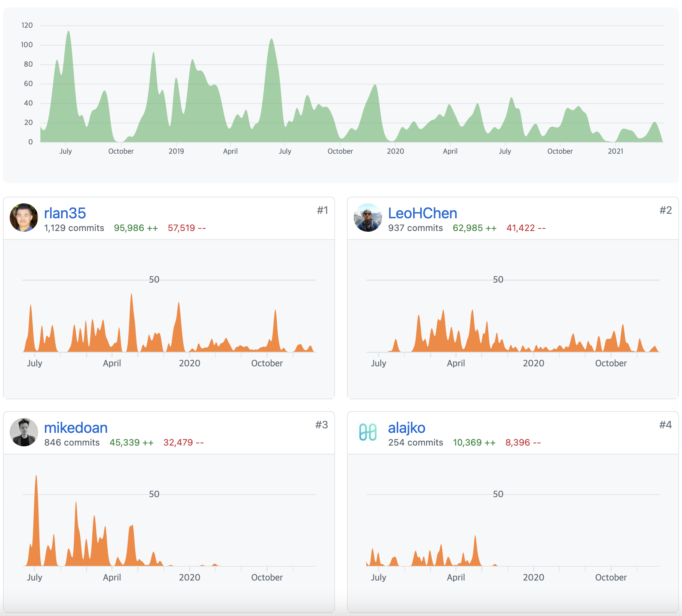Click the #4 rank label on alajko's card
The width and height of the screenshot is (682, 616).
pos(666,425)
